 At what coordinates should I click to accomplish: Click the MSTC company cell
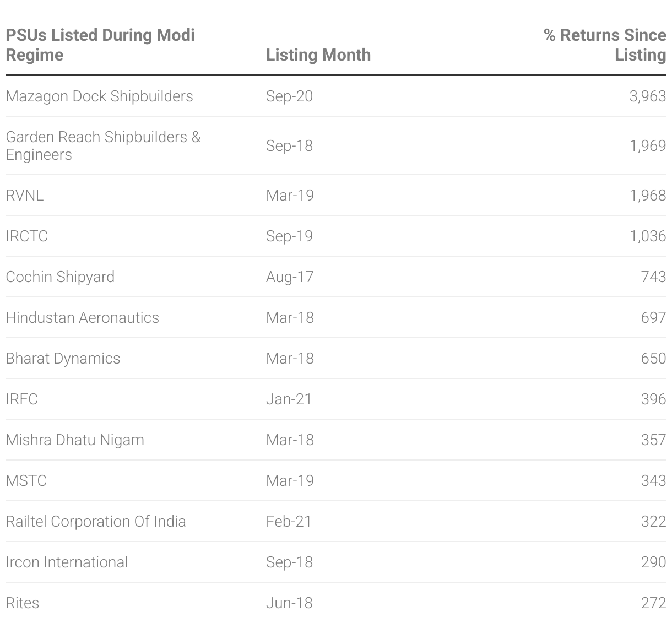coord(26,480)
